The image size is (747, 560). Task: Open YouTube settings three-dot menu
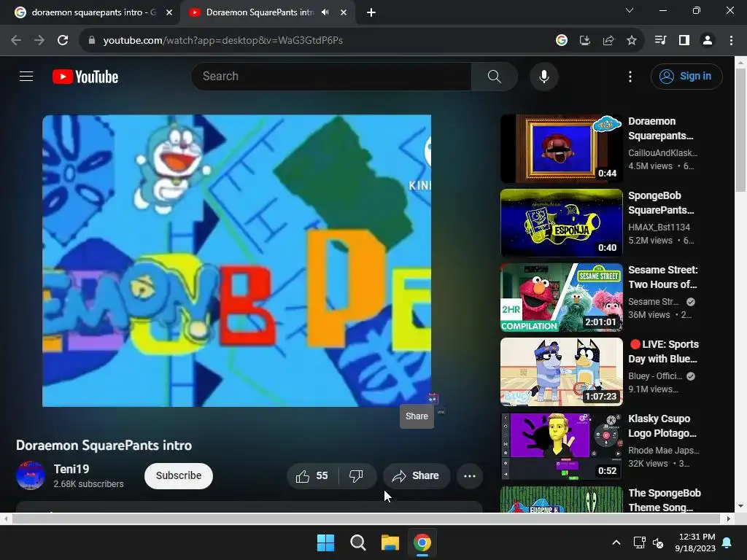[630, 76]
